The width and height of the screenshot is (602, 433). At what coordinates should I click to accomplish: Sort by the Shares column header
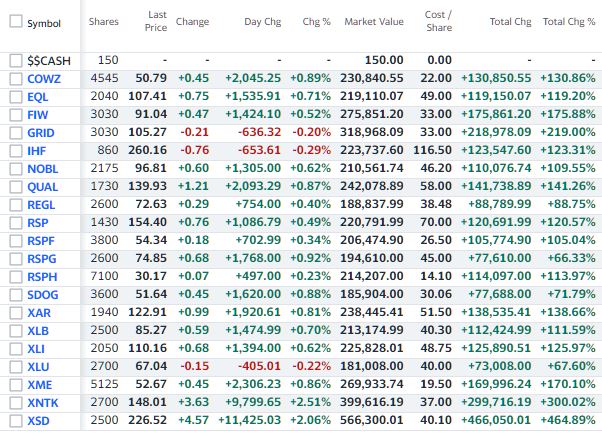pyautogui.click(x=103, y=21)
